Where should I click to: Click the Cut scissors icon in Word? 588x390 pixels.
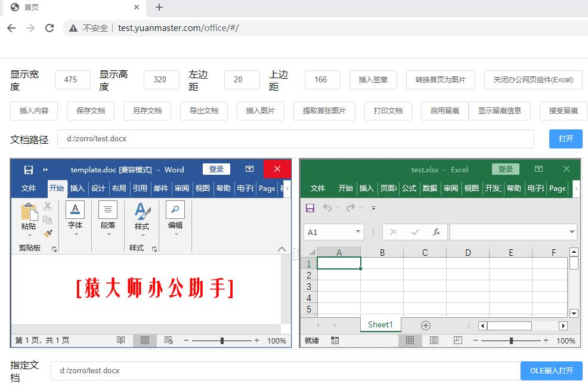tap(48, 206)
